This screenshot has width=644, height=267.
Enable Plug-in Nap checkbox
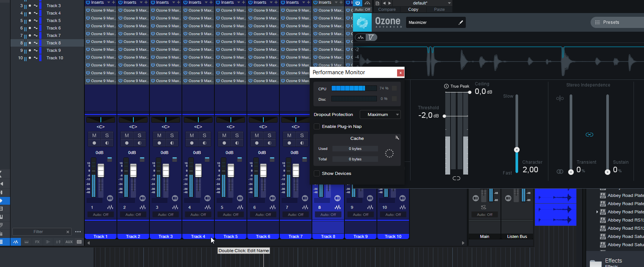[317, 126]
